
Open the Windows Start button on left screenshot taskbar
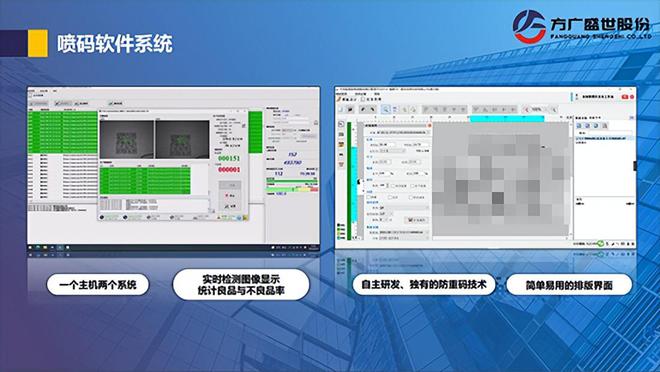(x=31, y=247)
